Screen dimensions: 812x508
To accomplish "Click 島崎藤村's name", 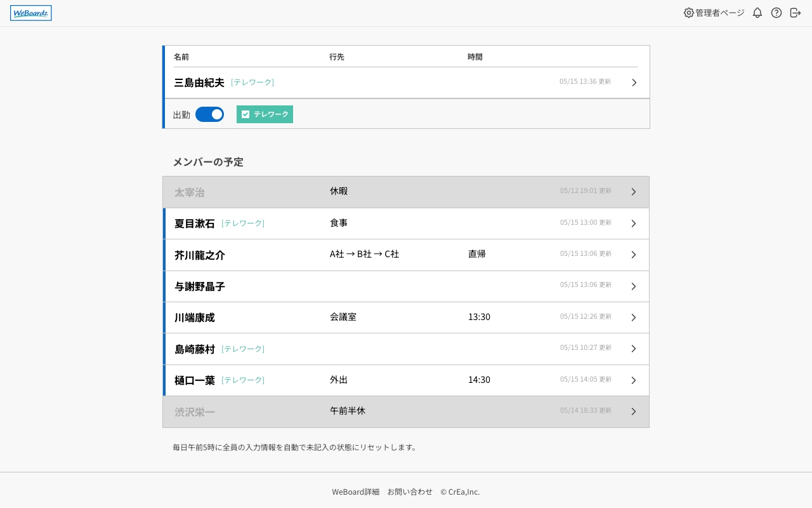I will [195, 349].
